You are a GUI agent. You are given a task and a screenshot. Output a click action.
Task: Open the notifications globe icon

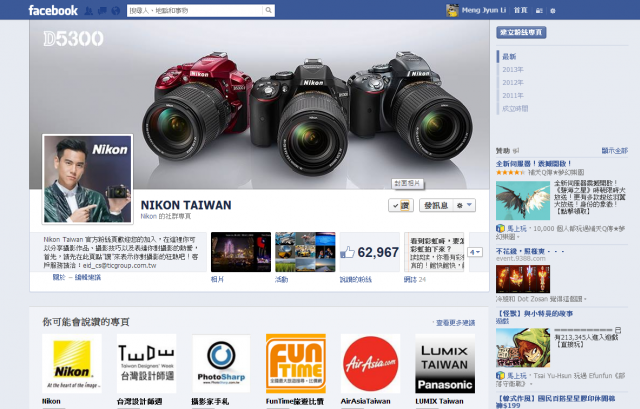coord(116,11)
